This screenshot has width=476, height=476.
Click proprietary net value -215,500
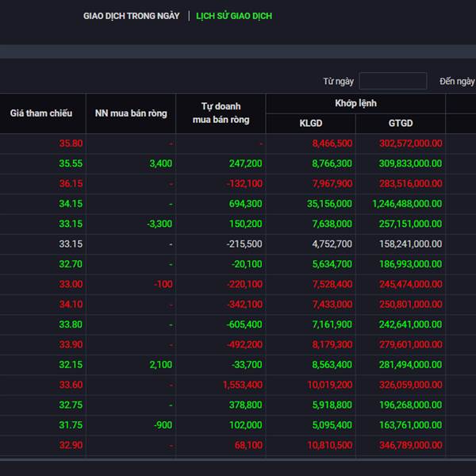[244, 244]
